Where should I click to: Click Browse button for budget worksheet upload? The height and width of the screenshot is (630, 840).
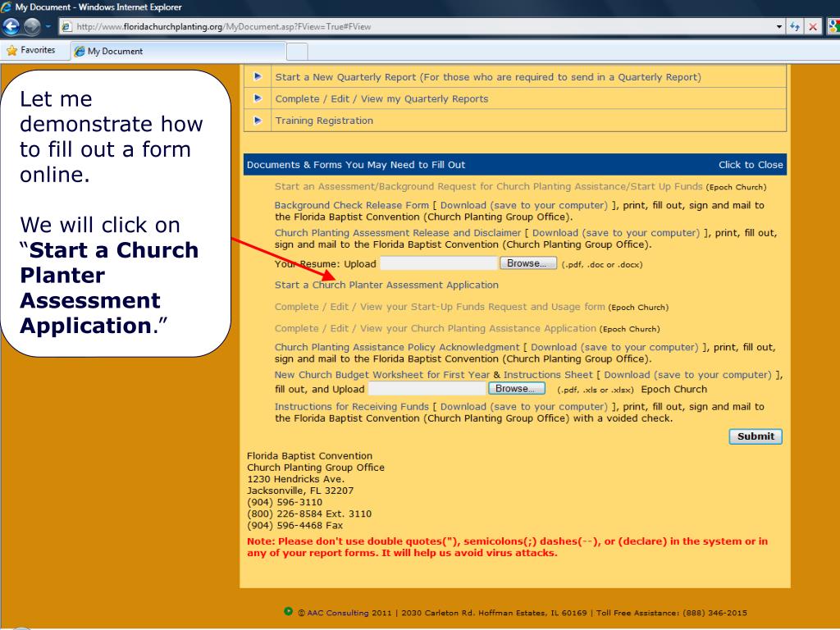[517, 388]
